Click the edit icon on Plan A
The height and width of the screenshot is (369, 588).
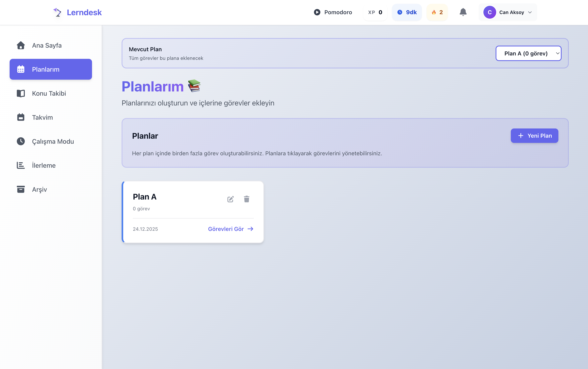coord(230,199)
